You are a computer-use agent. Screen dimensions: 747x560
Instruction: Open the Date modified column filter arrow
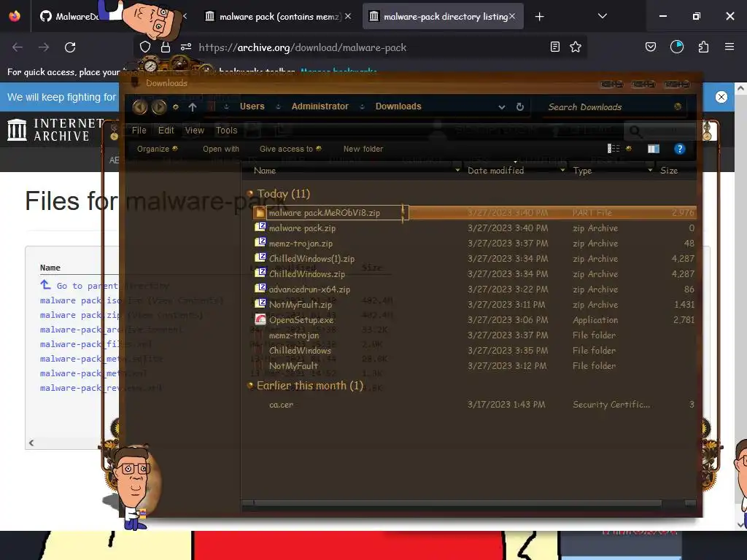[x=562, y=170]
